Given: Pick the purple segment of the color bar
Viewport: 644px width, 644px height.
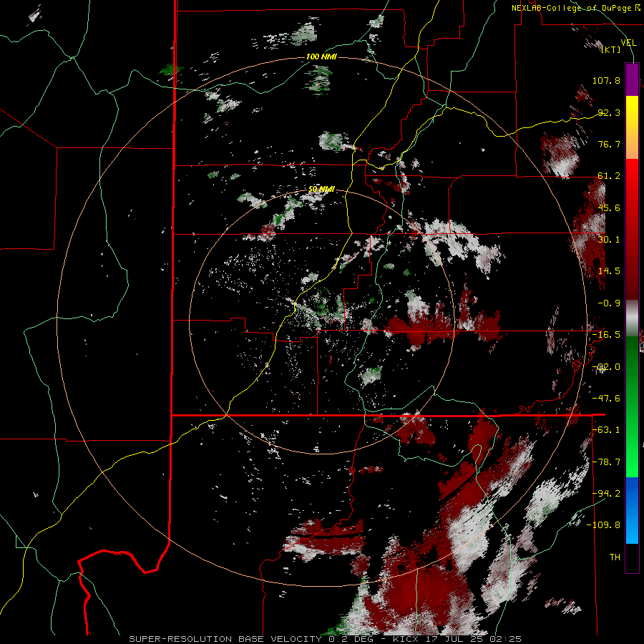Looking at the screenshot, I should click(632, 79).
